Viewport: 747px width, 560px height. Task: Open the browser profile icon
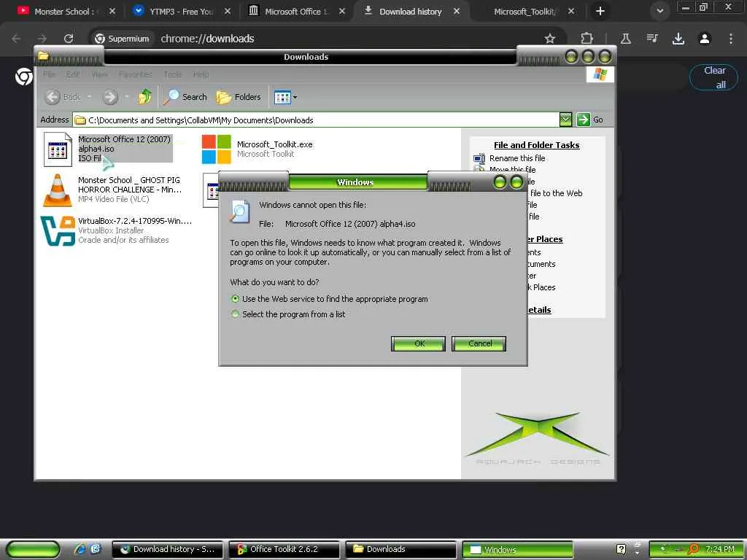pyautogui.click(x=705, y=39)
